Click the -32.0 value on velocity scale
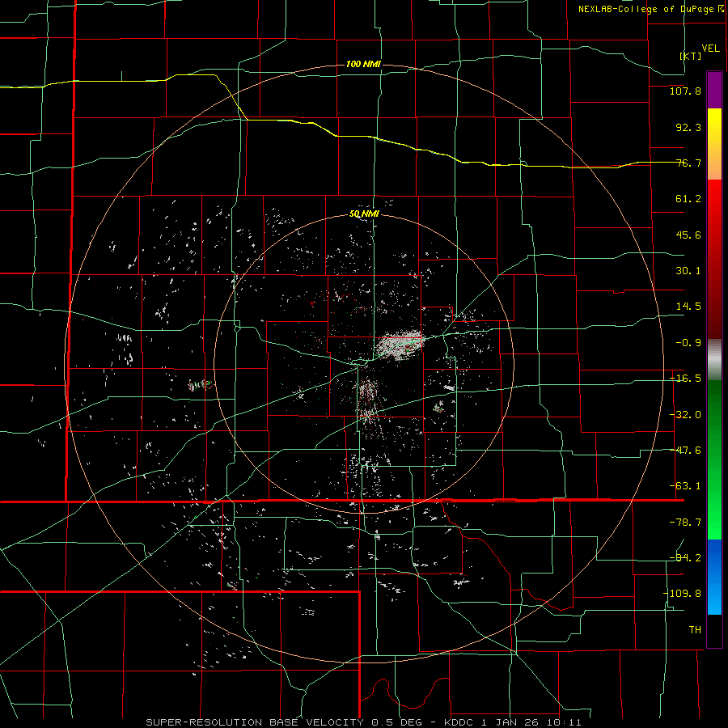Viewport: 728px width, 728px height. click(x=685, y=415)
